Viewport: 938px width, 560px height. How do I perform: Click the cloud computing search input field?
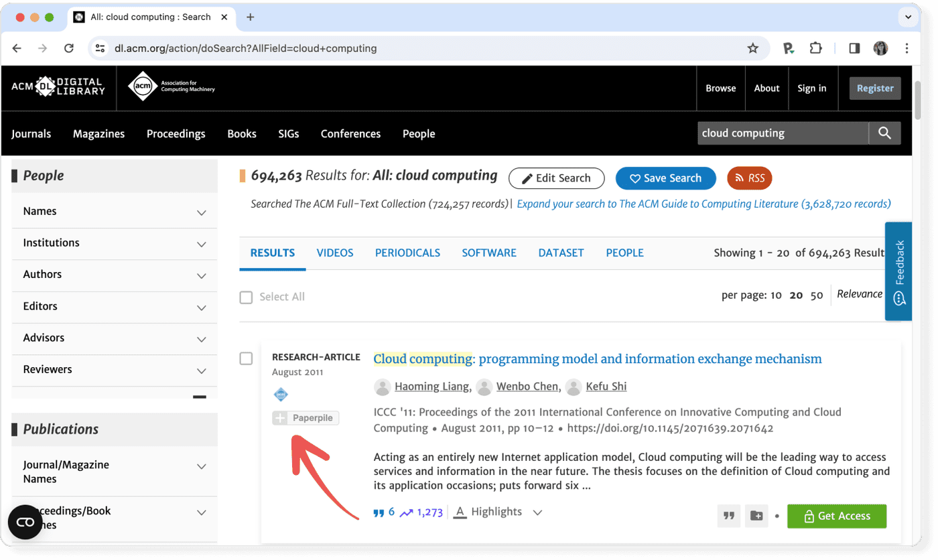pos(783,133)
